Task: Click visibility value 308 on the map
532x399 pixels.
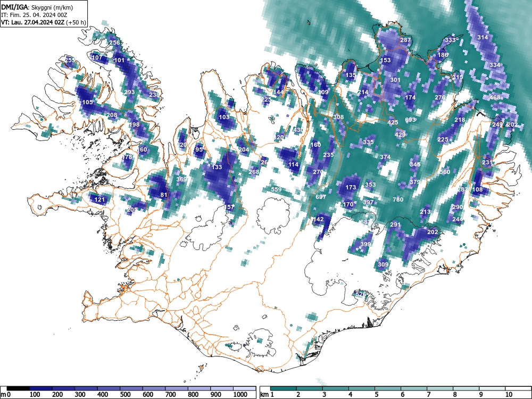Action: pyautogui.click(x=338, y=117)
